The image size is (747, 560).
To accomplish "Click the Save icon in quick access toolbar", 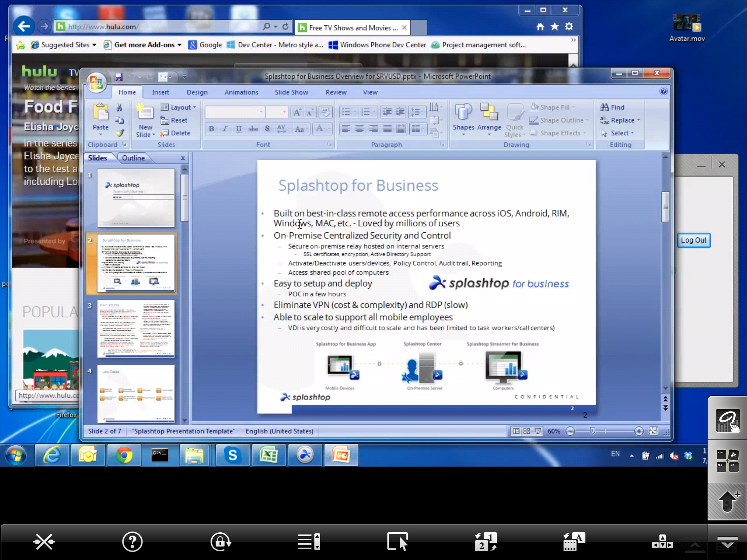I will (x=118, y=77).
